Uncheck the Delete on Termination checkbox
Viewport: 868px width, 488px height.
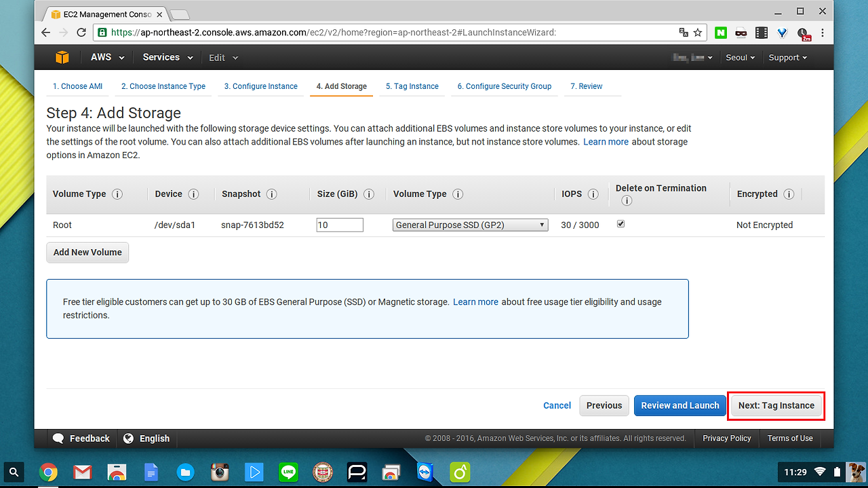(x=620, y=224)
